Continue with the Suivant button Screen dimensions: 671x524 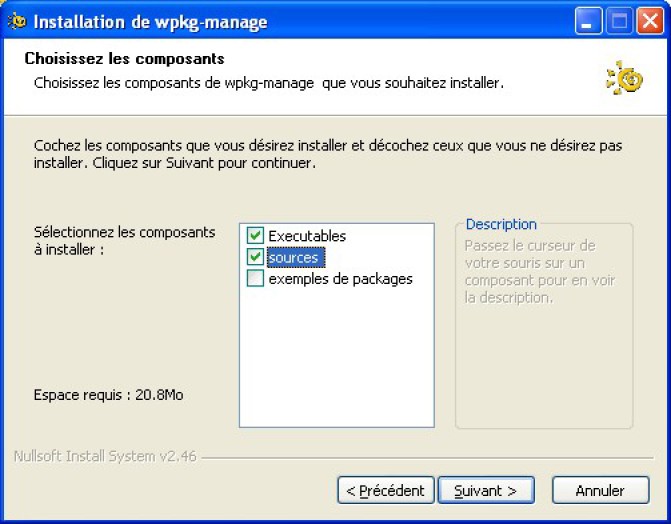point(486,491)
